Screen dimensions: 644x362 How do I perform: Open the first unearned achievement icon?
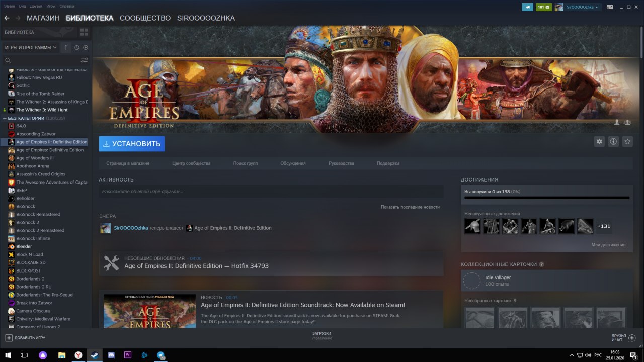(x=472, y=226)
